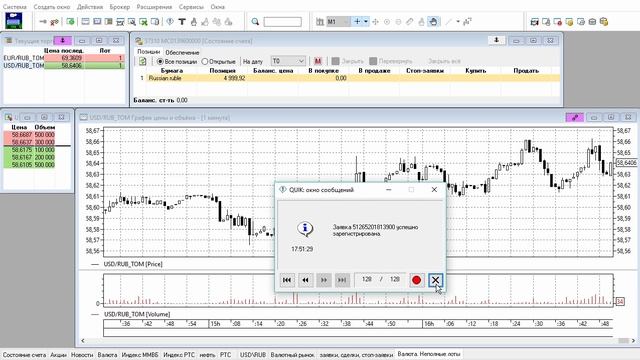
Task: Click the window icon with red dot
Action: tap(558, 22)
